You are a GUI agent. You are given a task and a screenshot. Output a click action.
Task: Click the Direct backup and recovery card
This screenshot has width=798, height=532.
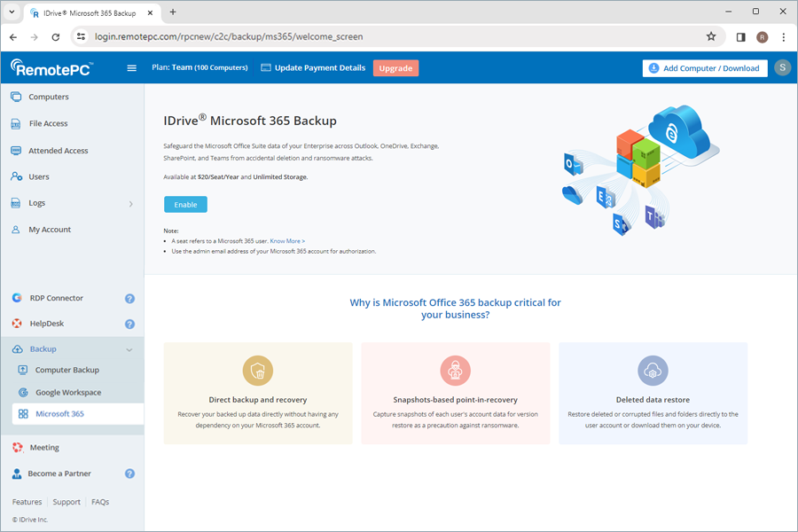(258, 393)
